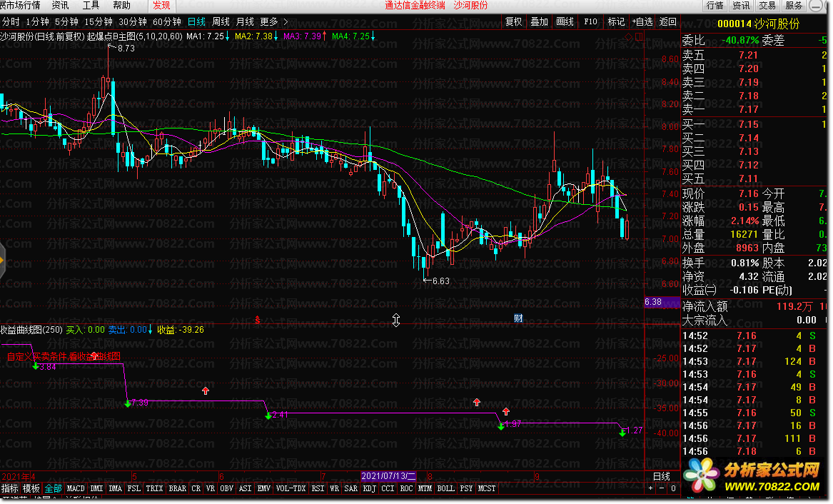Click the 返回 back button

[668, 22]
